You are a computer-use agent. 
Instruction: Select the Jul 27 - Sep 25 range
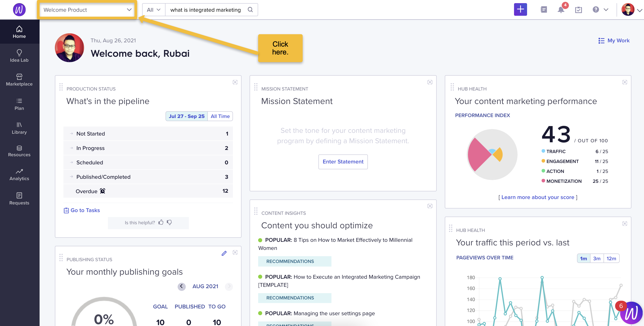coord(186,116)
